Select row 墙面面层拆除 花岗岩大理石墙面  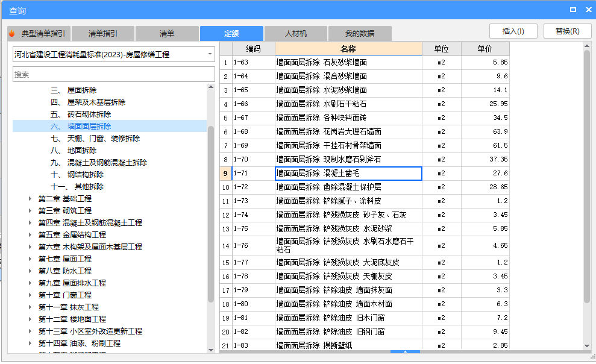coord(364,132)
